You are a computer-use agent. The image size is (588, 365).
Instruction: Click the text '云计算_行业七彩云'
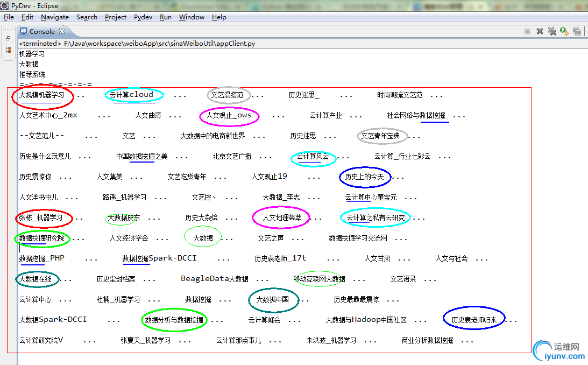click(x=402, y=156)
